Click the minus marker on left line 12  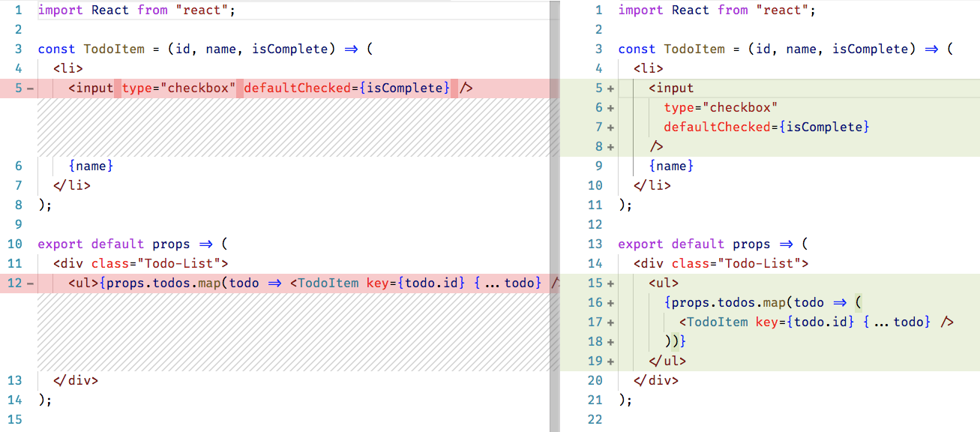(30, 283)
